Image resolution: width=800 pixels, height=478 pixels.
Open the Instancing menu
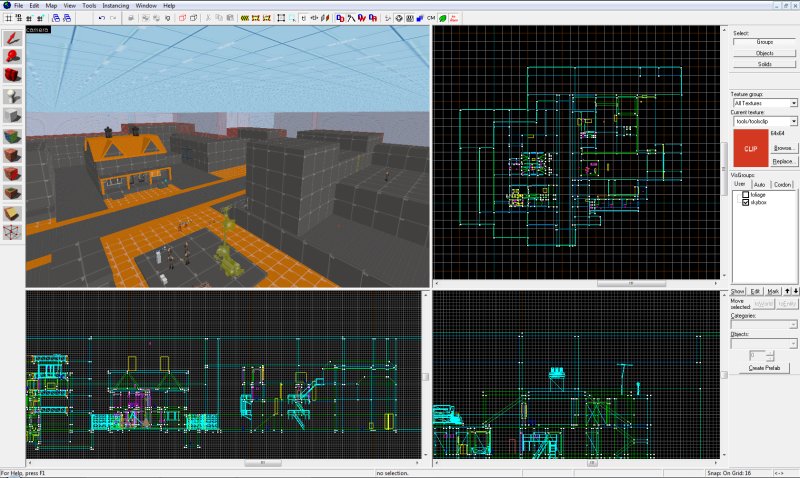pyautogui.click(x=115, y=6)
